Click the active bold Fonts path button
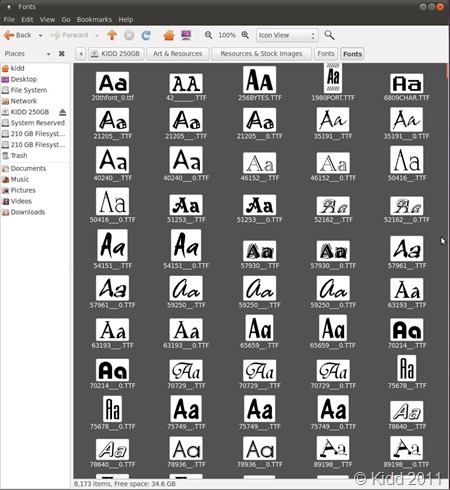This screenshot has width=450, height=490. pyautogui.click(x=352, y=54)
